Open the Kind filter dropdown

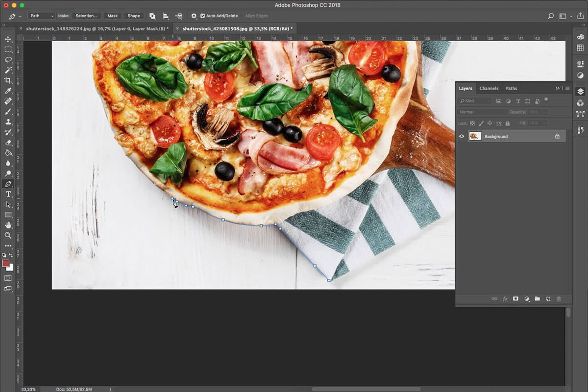474,100
